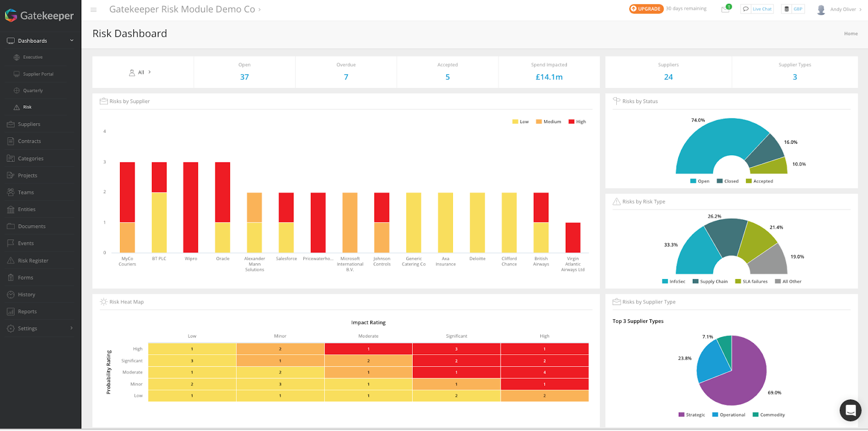Viewport: 868px width, 431px height.
Task: Toggle the Accepted legend in Risks by Status
Action: tap(759, 181)
